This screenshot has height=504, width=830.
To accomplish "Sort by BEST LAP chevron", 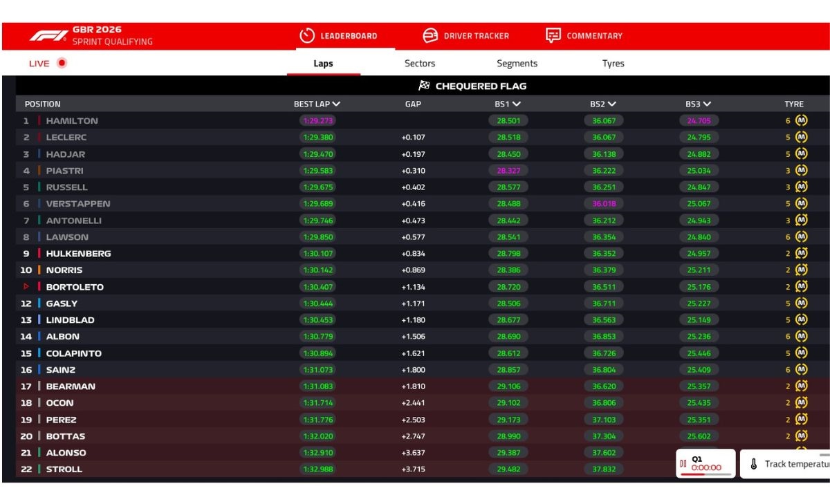I will pyautogui.click(x=336, y=104).
